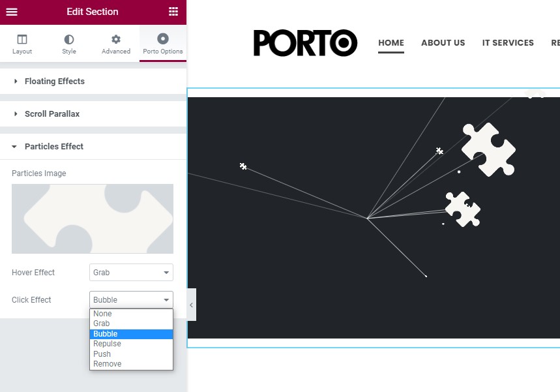Click the Particles Image puzzle thumbnail
Viewport: 560px width, 392px height.
(x=93, y=219)
